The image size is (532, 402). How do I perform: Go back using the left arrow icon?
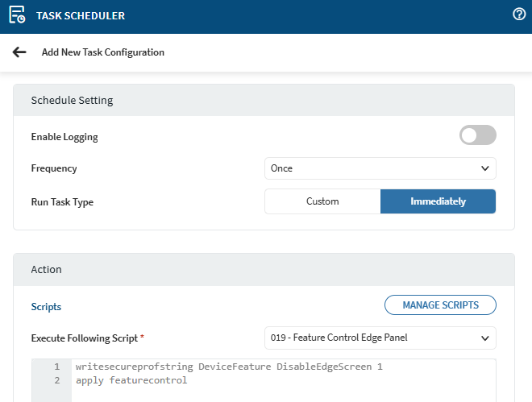pos(19,52)
